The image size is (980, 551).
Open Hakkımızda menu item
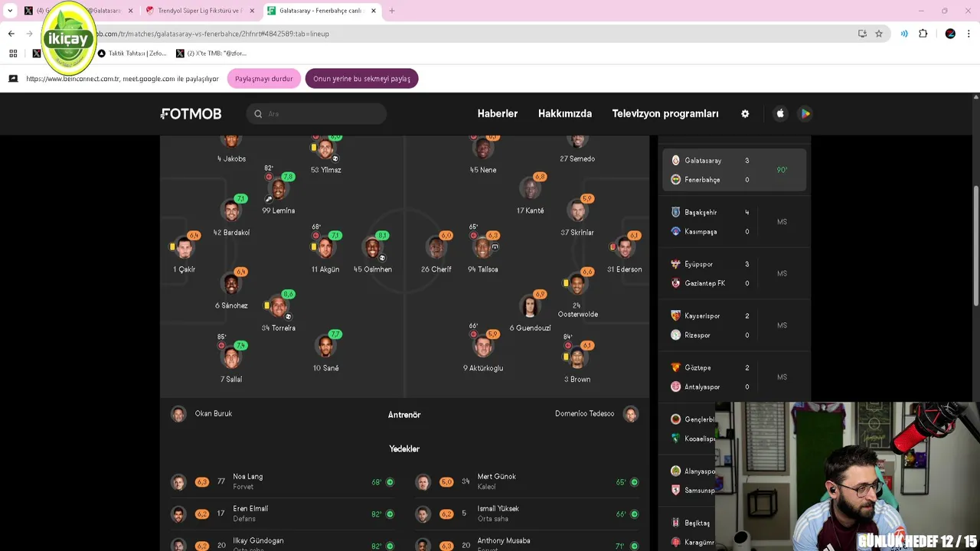565,113
